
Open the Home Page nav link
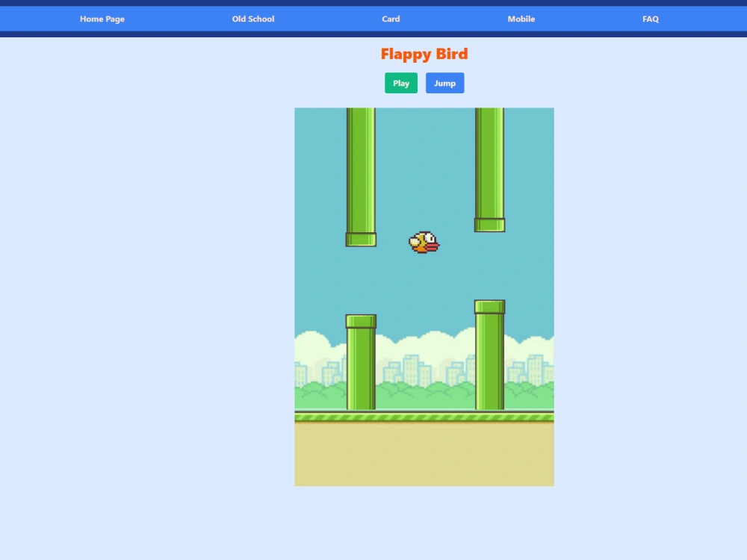tap(102, 19)
